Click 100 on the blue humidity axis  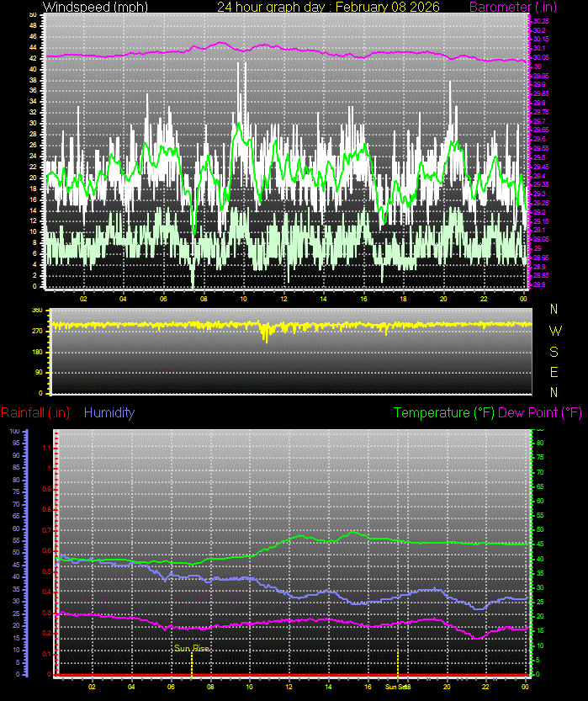15,432
